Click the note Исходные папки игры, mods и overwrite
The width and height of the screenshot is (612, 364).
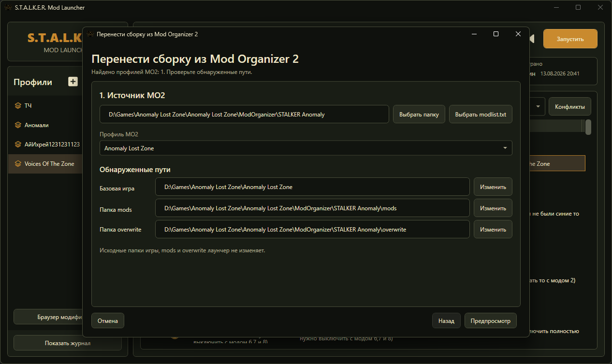coord(182,250)
